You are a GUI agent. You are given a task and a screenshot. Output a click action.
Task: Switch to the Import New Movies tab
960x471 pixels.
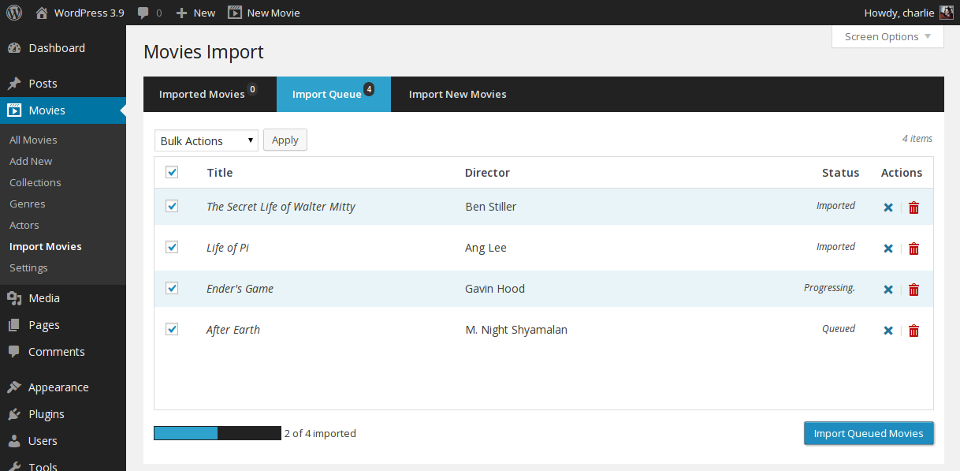point(457,95)
